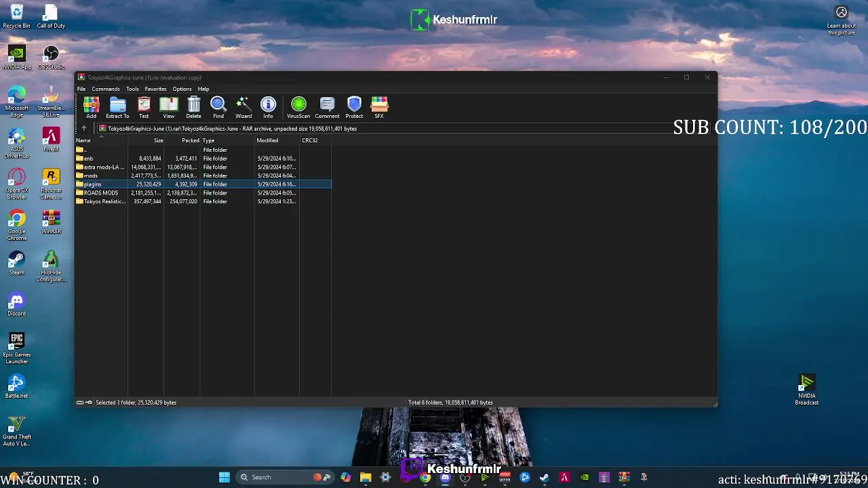Select the Tokyos Realistic folder

(x=203, y=201)
